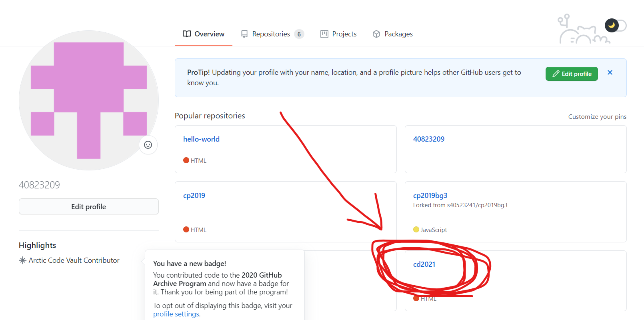The image size is (644, 320).
Task: Click Customize your pins
Action: click(x=597, y=117)
